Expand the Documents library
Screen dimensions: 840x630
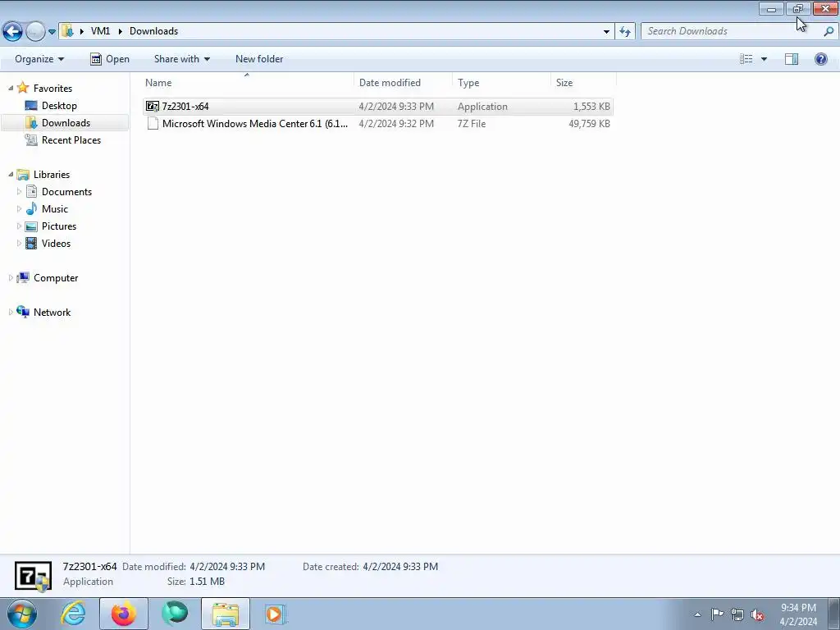tap(20, 191)
